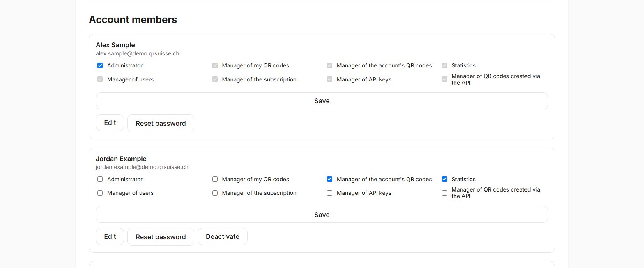
Task: Click the Account members heading
Action: coord(133,19)
